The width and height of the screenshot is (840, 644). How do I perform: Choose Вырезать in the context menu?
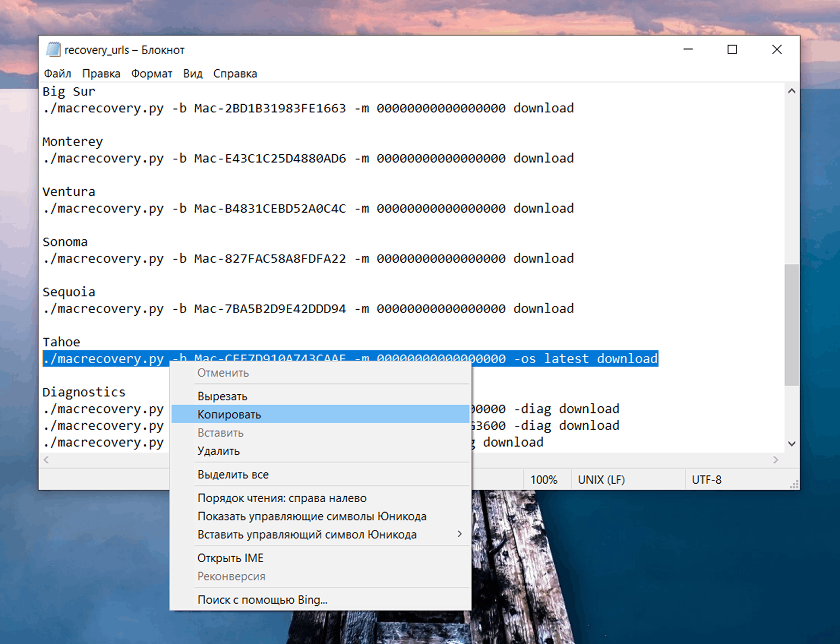[320, 396]
